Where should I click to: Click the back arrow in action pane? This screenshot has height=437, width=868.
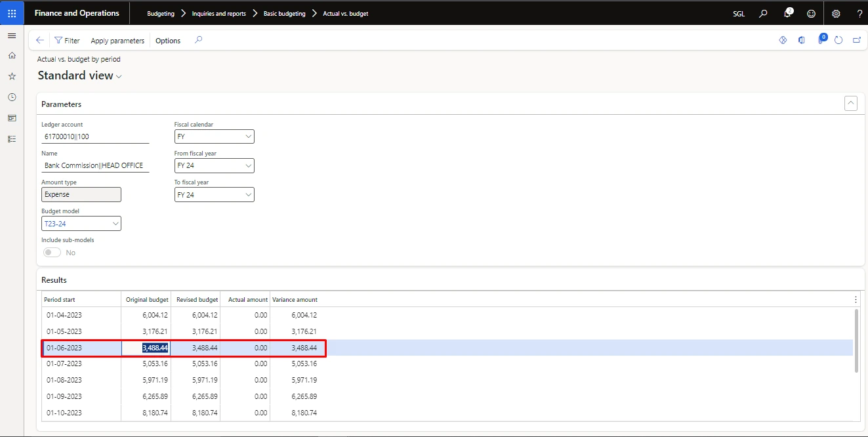[x=40, y=40]
